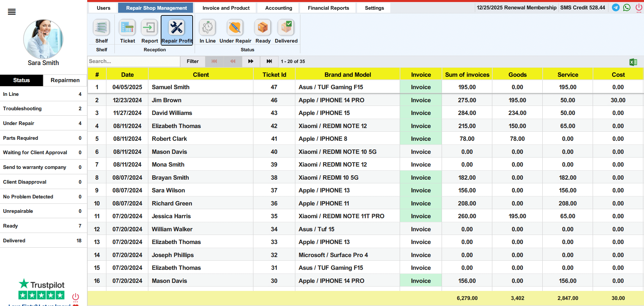Select Parts Required status in sidebar
The image size is (644, 306).
[43, 138]
